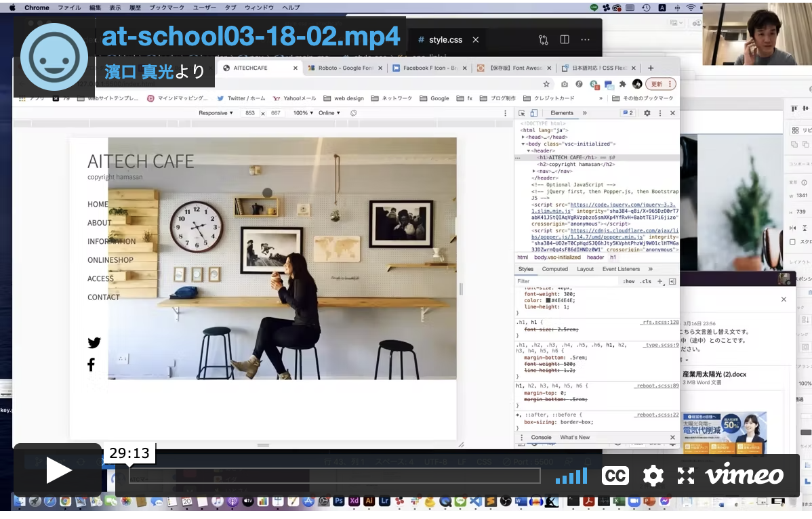This screenshot has width=812, height=519.
Task: Open the video title at-school03-18-02.mp4
Action: (x=251, y=36)
